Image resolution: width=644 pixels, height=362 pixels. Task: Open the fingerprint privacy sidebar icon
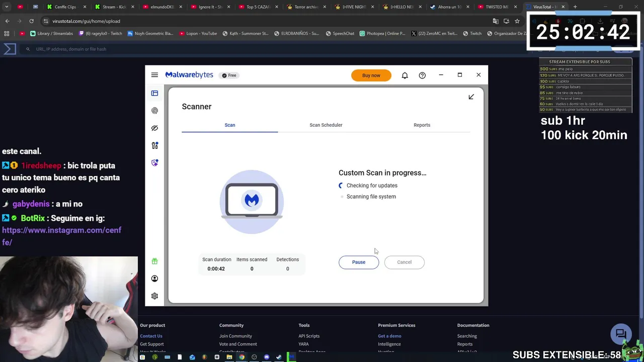click(x=154, y=111)
